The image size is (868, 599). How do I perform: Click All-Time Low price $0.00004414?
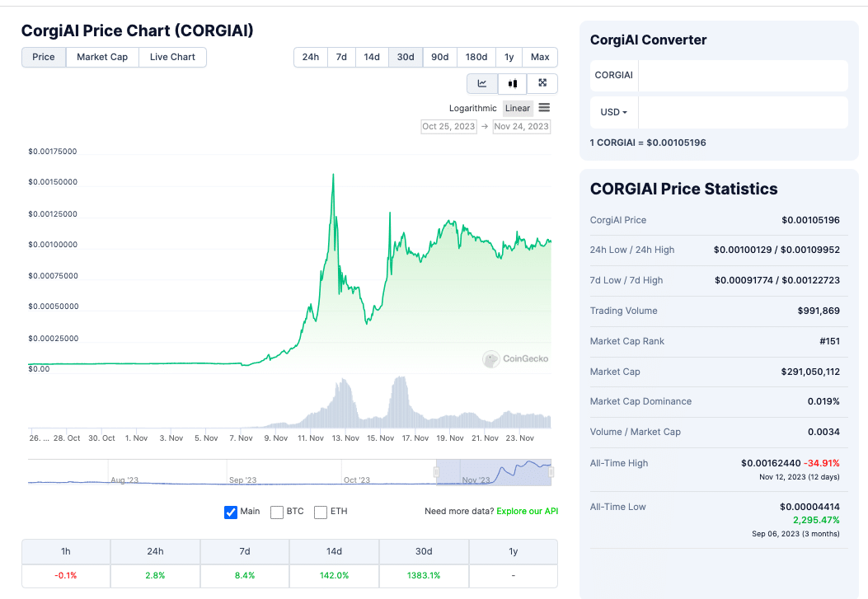pyautogui.click(x=809, y=507)
